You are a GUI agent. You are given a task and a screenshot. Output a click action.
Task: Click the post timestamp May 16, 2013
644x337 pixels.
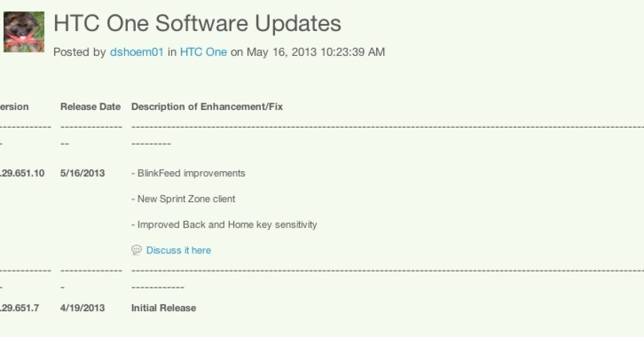(316, 52)
